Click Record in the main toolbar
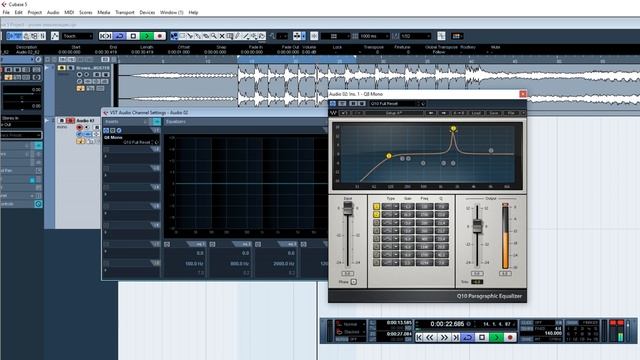This screenshot has height=360, width=640. point(160,36)
